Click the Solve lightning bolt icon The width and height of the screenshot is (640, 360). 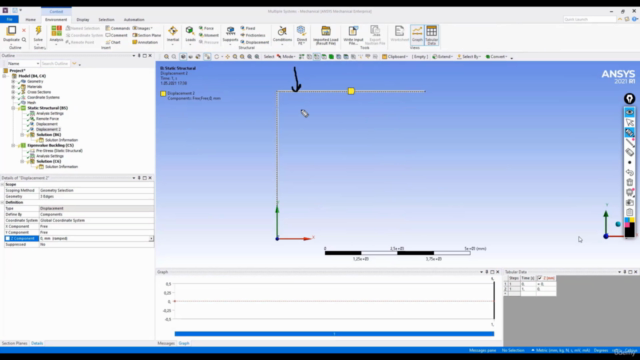38,31
